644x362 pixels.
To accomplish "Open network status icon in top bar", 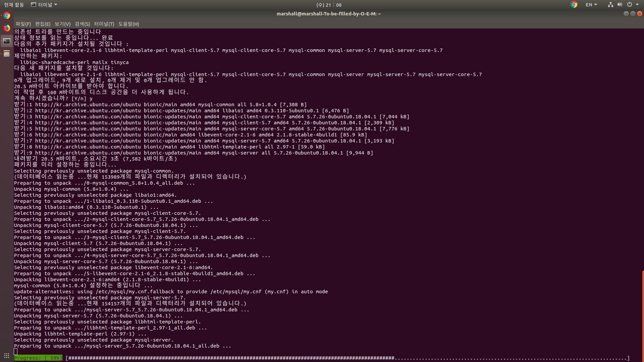I will pyautogui.click(x=610, y=5).
